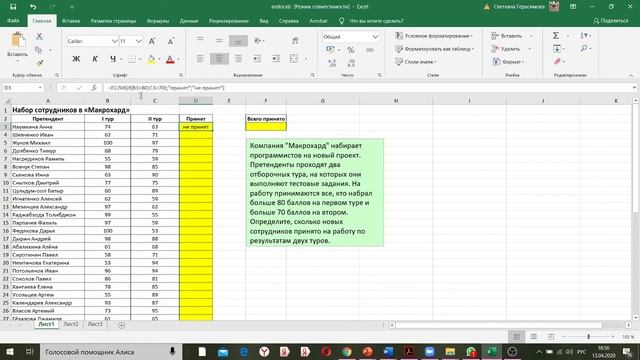Switch to Вставка tab

click(71, 21)
